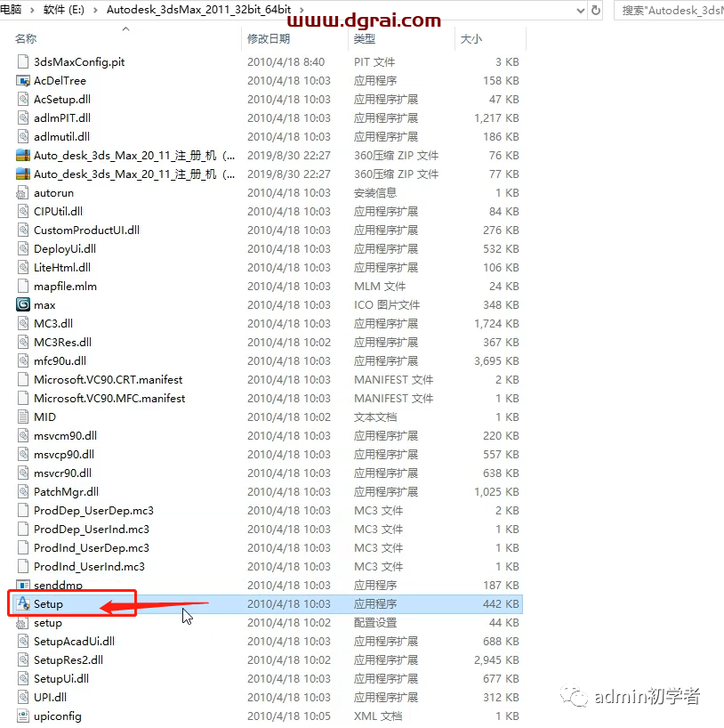Select the ProdDep_UserDep.mc3 file name
724x728 pixels.
click(x=93, y=511)
